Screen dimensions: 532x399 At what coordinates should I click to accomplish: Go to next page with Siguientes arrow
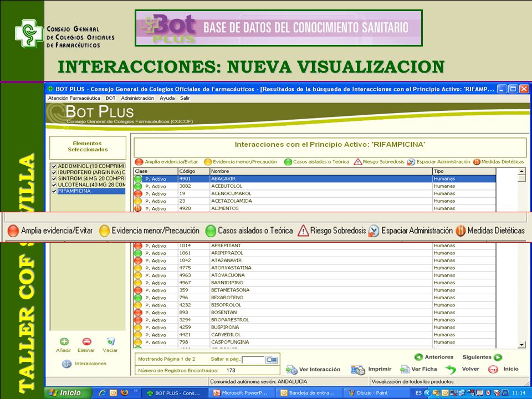(x=498, y=357)
